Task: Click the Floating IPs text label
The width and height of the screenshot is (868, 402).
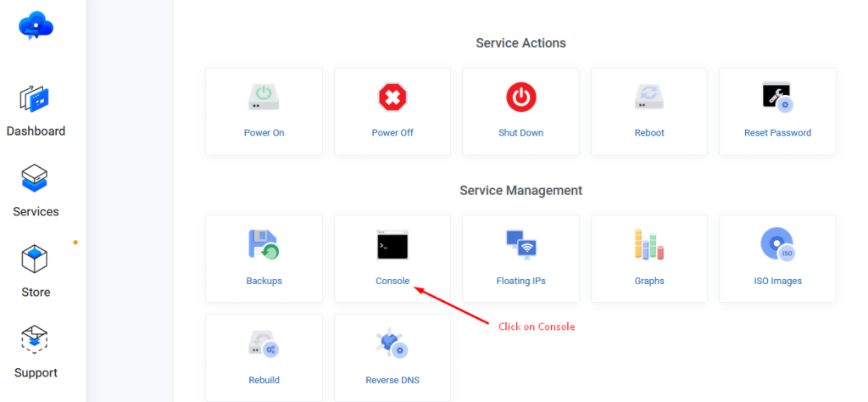Action: (x=520, y=281)
